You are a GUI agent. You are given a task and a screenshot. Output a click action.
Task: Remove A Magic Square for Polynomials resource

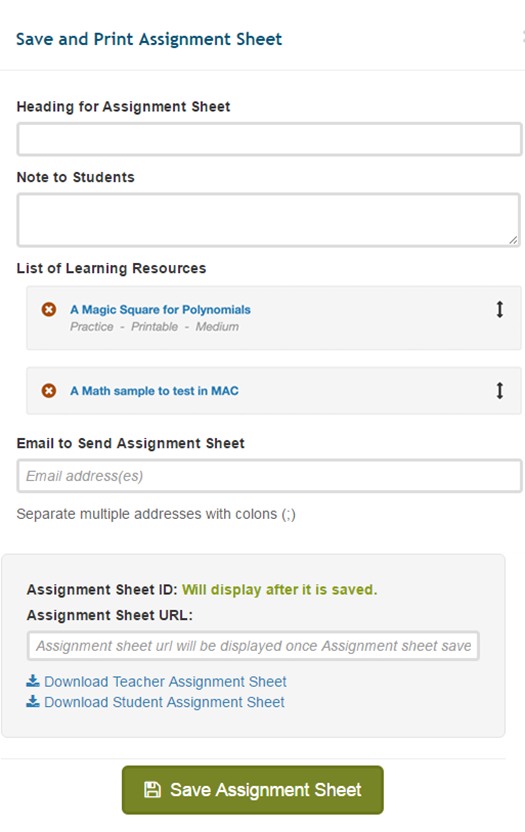coord(49,309)
